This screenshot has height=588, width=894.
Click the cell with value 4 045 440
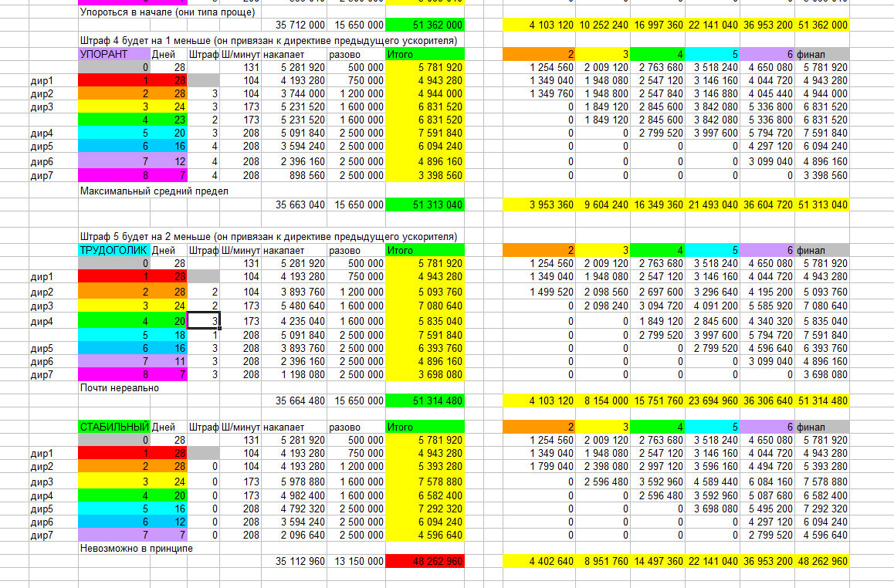pyautogui.click(x=767, y=93)
